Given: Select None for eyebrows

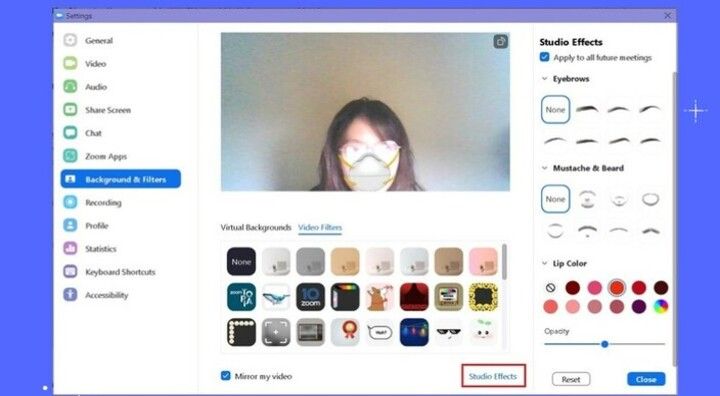Looking at the screenshot, I should pyautogui.click(x=555, y=109).
